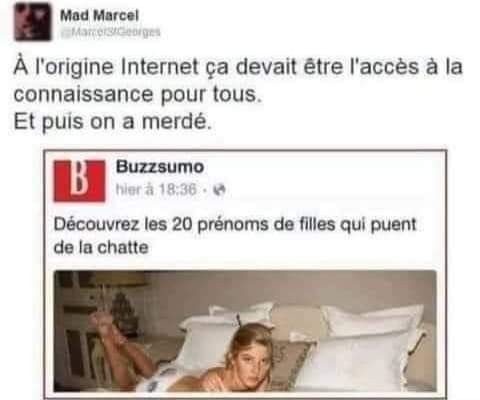This screenshot has width=480, height=400.
Task: Open Mad Marcel's profile avatar
Action: pyautogui.click(x=33, y=22)
